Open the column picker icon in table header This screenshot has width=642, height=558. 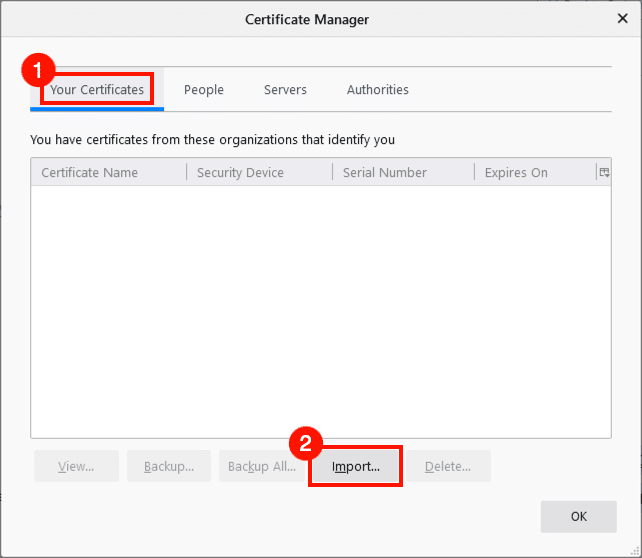603,172
